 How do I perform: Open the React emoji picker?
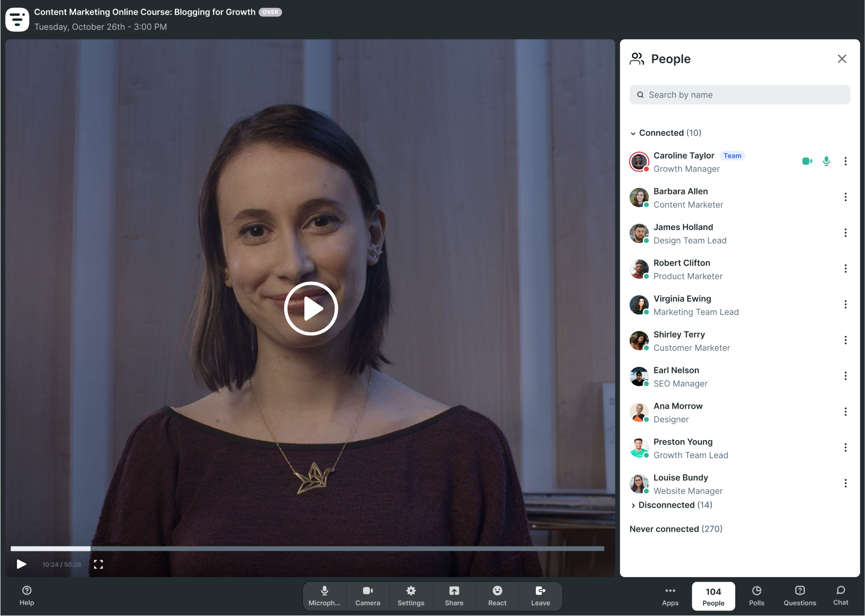(x=497, y=596)
